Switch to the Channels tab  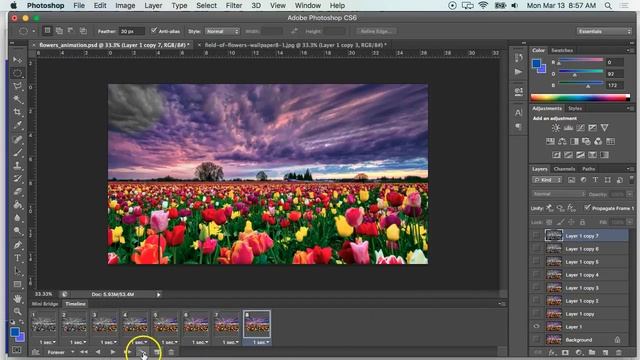(564, 169)
